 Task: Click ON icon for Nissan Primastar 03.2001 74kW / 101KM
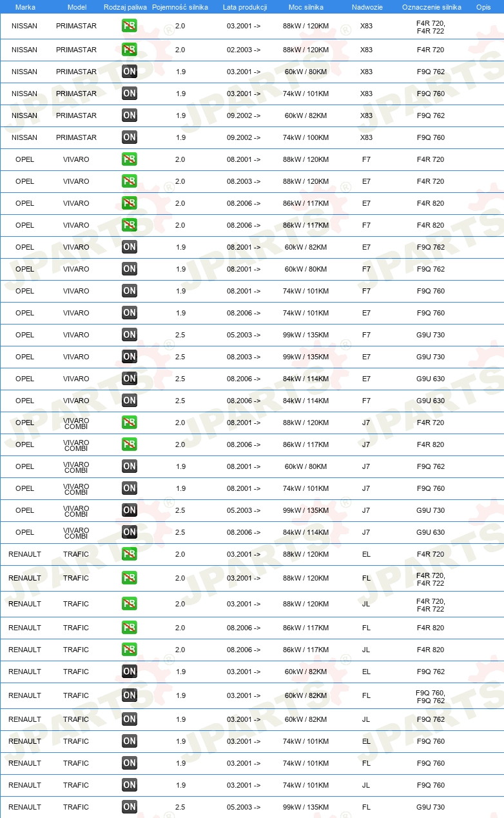[130, 94]
